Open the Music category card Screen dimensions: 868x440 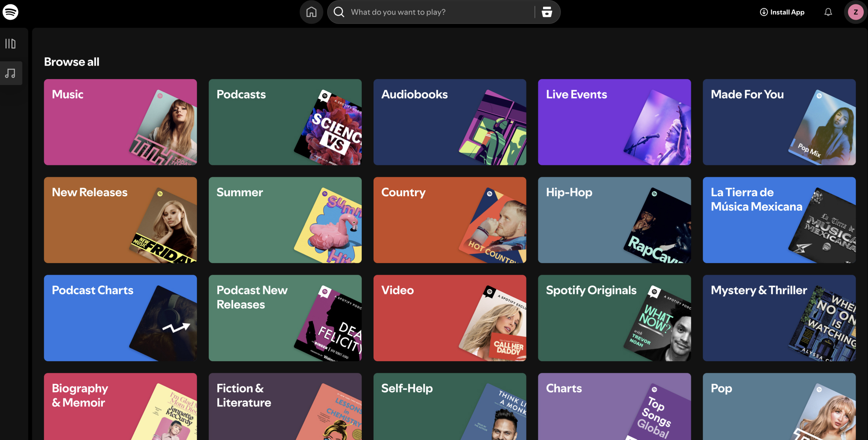pos(120,122)
